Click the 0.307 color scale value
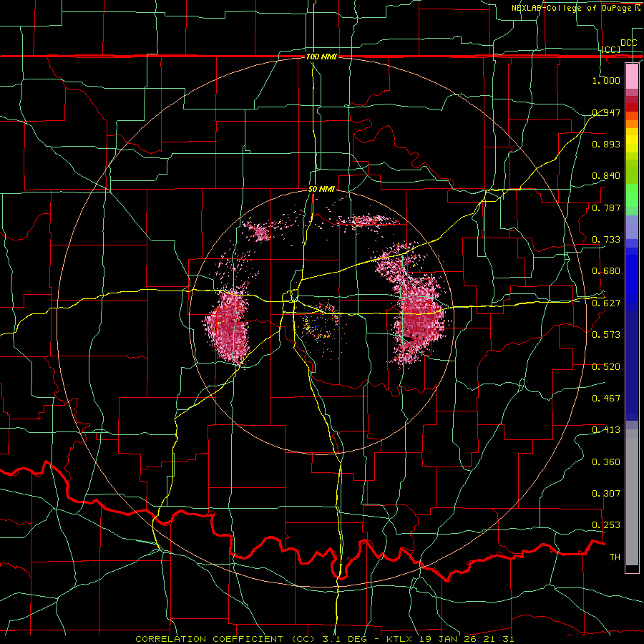The image size is (644, 644). 606,493
